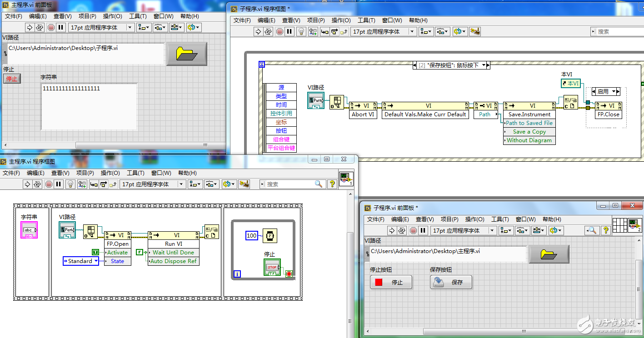The width and height of the screenshot is (644, 338).
Task: Open the Standard enum constant dropdown
Action: click(95, 261)
